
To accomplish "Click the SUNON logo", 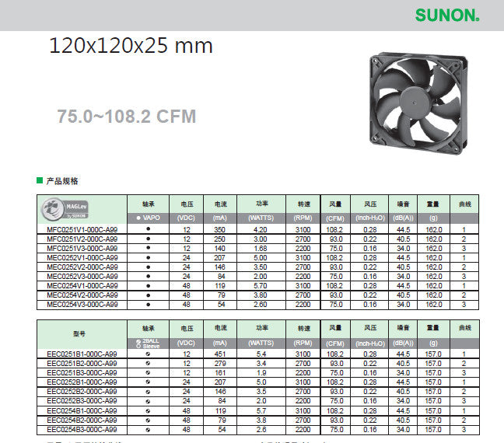I will [447, 15].
